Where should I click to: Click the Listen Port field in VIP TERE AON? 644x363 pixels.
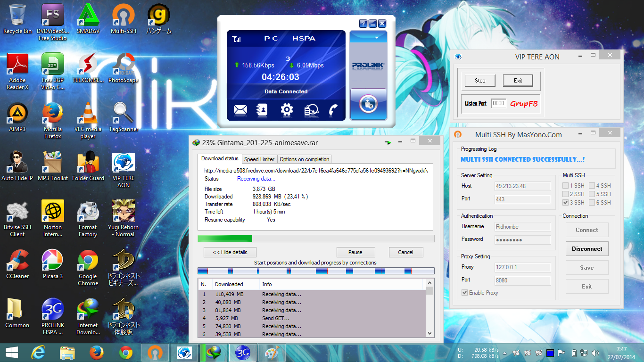coord(498,103)
